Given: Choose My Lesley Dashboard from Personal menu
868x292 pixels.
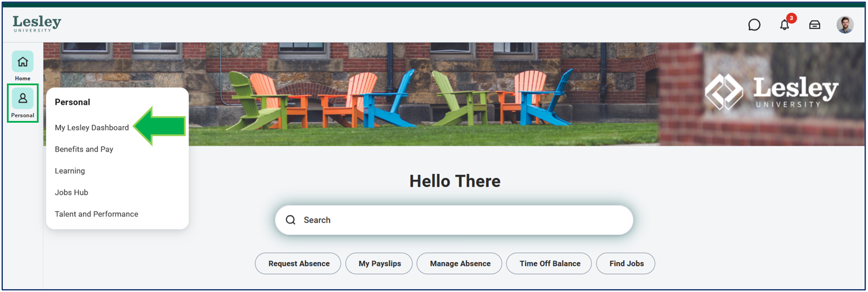Looking at the screenshot, I should (x=92, y=128).
